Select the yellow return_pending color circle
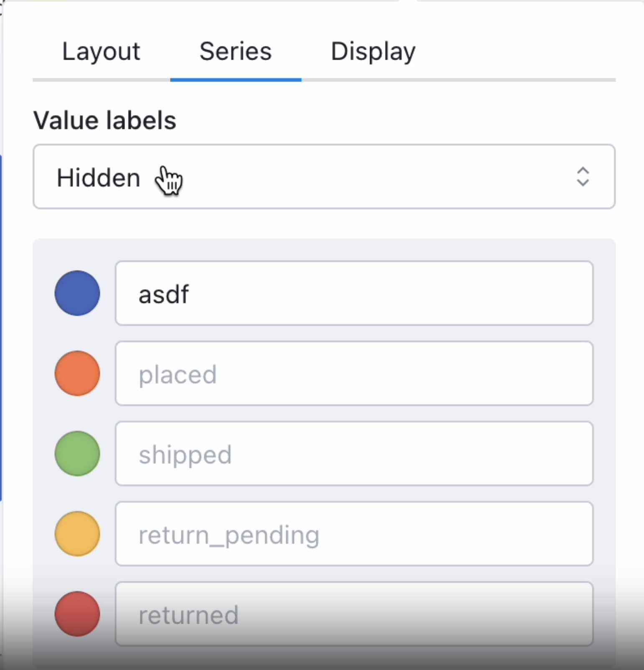Screen dimensions: 644x670 (77, 533)
